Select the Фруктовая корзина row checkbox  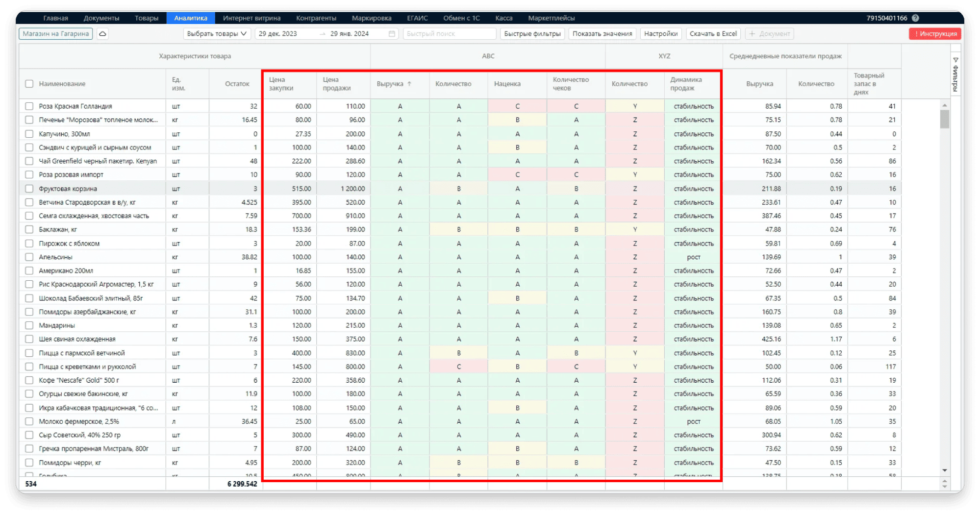[29, 189]
